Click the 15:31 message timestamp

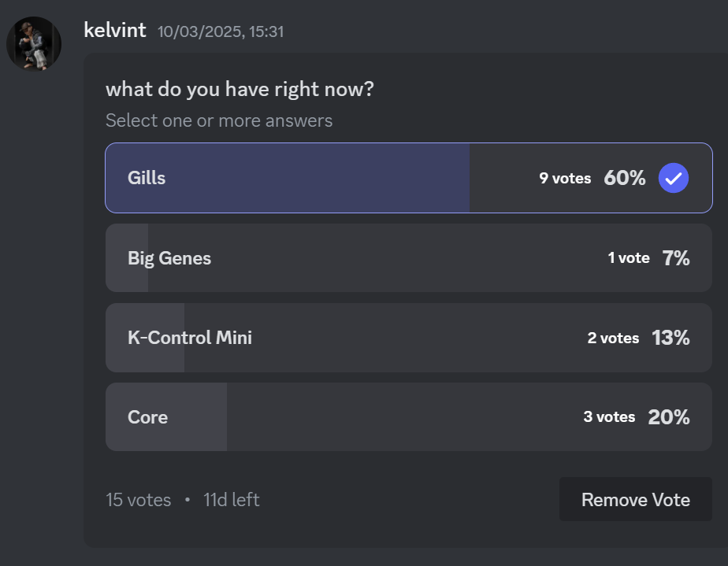[221, 32]
